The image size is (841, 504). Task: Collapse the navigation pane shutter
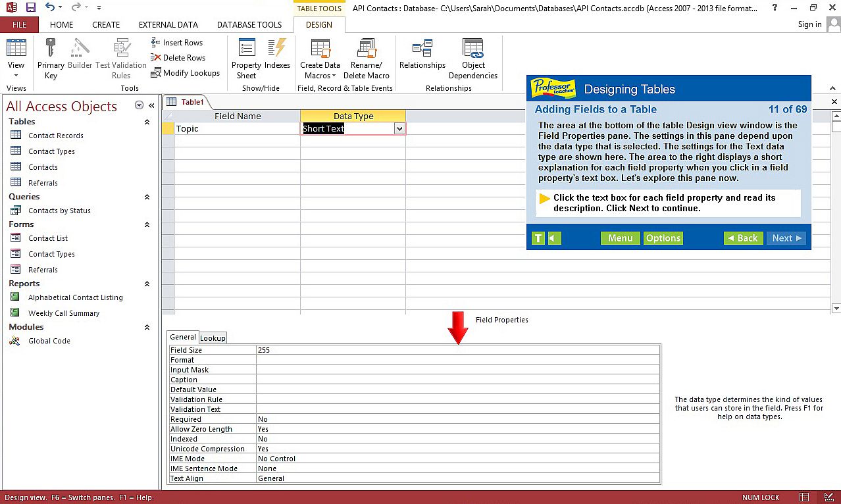tap(151, 105)
